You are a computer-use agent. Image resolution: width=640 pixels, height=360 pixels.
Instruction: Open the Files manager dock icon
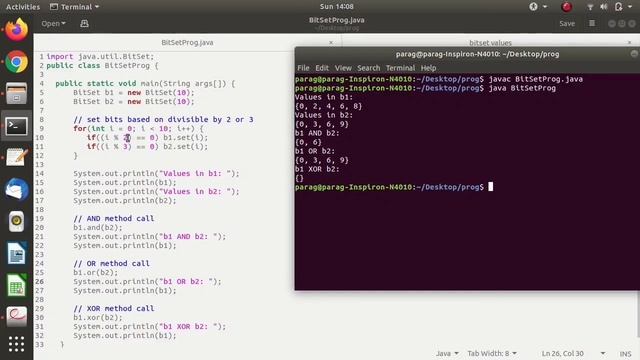tap(16, 93)
